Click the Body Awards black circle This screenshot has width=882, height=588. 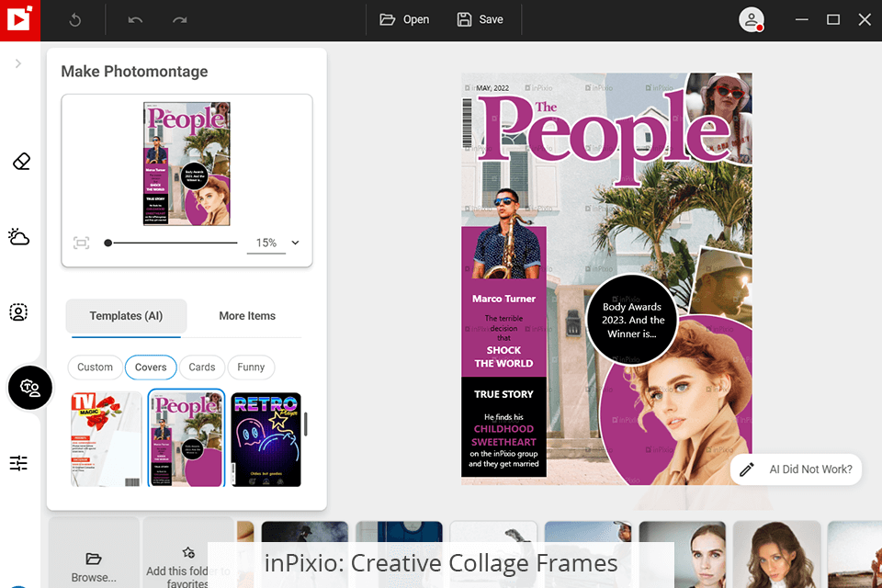click(x=632, y=320)
